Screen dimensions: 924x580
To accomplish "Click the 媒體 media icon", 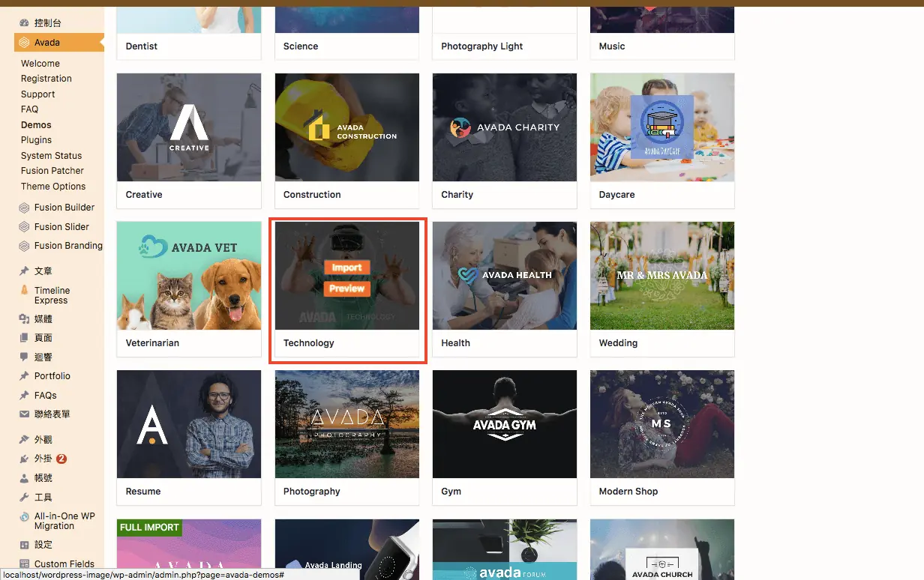I will [x=25, y=319].
